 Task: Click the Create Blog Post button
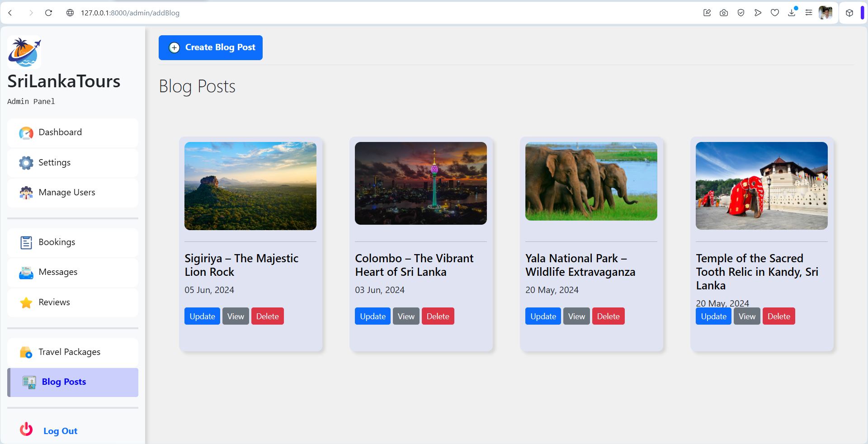[211, 47]
